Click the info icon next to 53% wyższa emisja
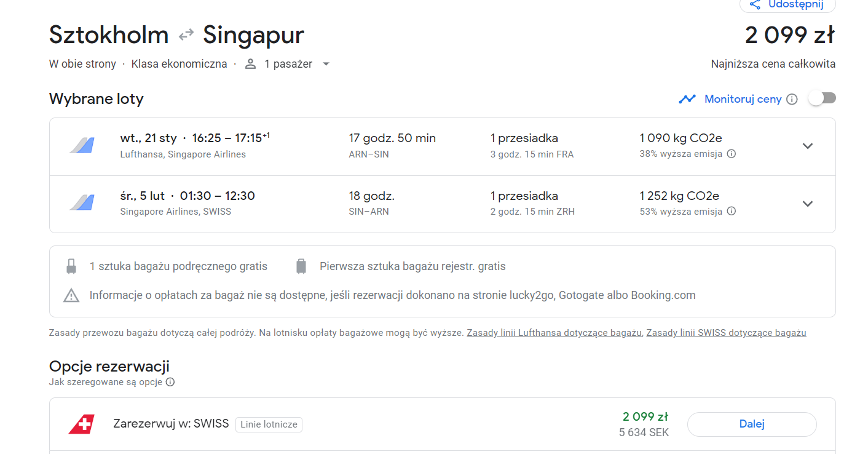Viewport: 868px width, 454px height. [x=732, y=211]
